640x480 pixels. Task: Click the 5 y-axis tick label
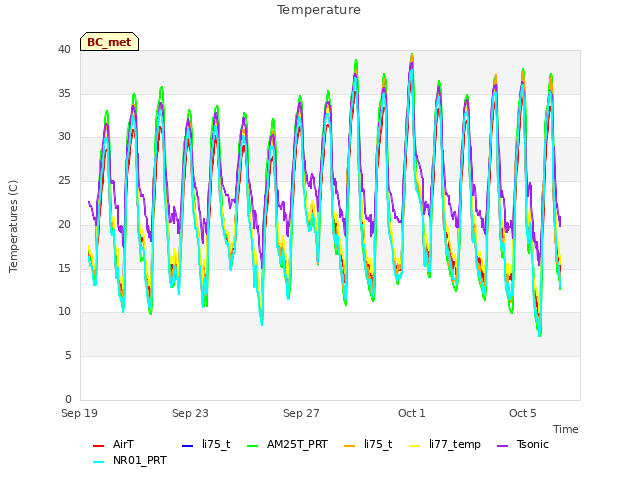tap(68, 356)
